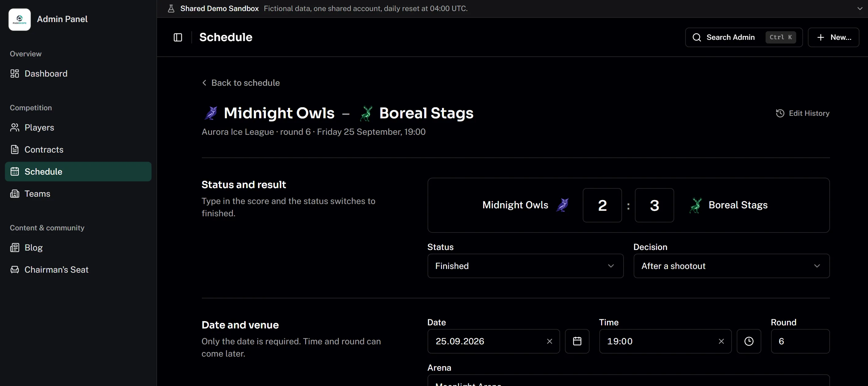The image size is (868, 386).
Task: Click the Chairman's Seat armchair icon
Action: point(14,270)
